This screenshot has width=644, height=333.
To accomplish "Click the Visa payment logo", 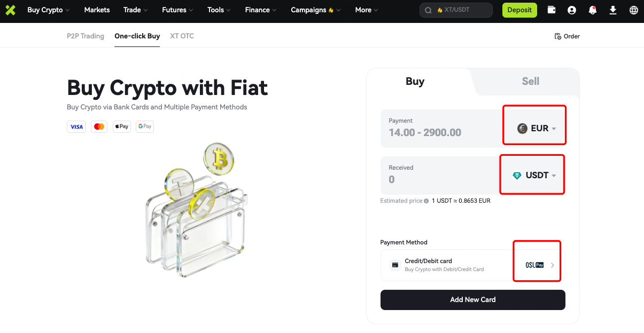I will (76, 126).
